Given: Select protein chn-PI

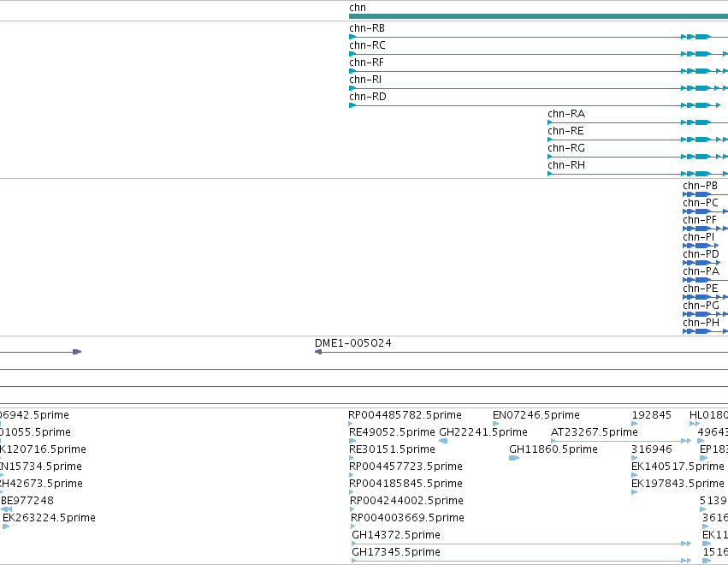Looking at the screenshot, I should 698,237.
